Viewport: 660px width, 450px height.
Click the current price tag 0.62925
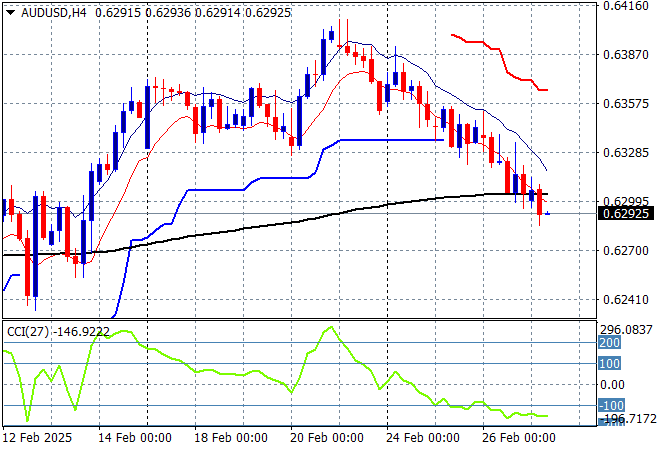click(627, 213)
